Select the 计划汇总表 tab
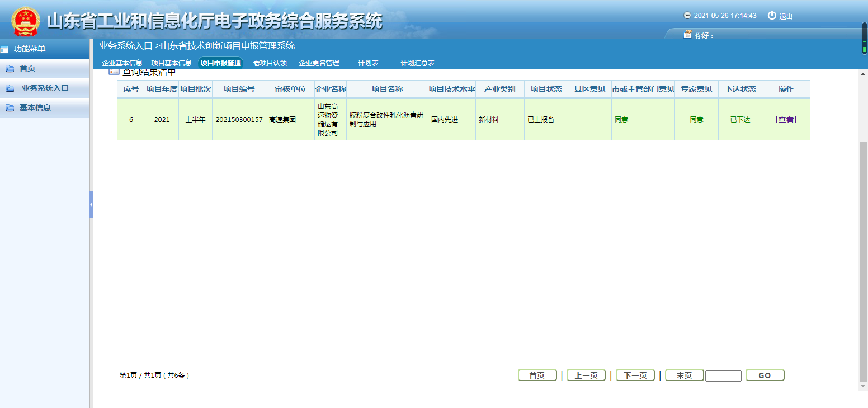 [417, 63]
